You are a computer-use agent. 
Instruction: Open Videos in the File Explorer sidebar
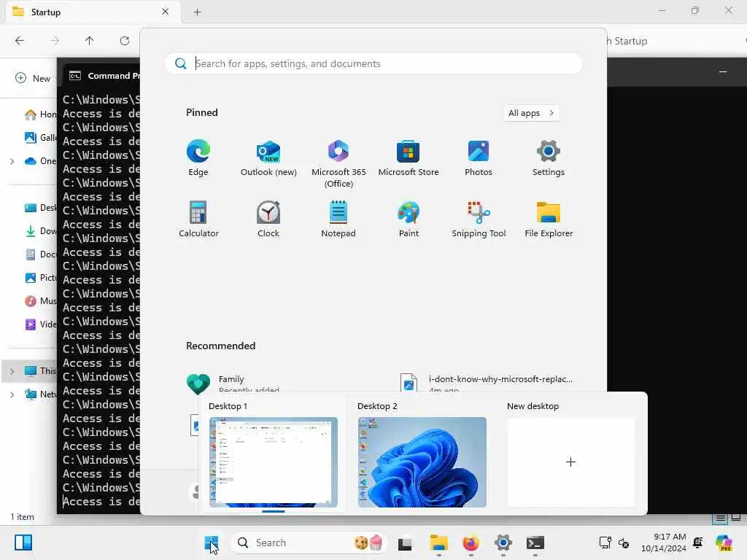[41, 324]
